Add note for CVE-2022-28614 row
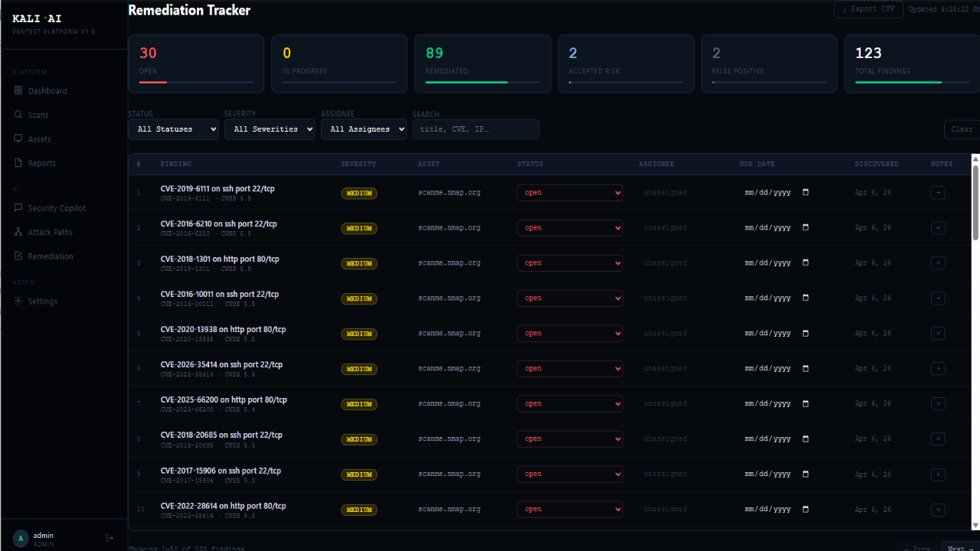The height and width of the screenshot is (551, 980). [x=938, y=510]
